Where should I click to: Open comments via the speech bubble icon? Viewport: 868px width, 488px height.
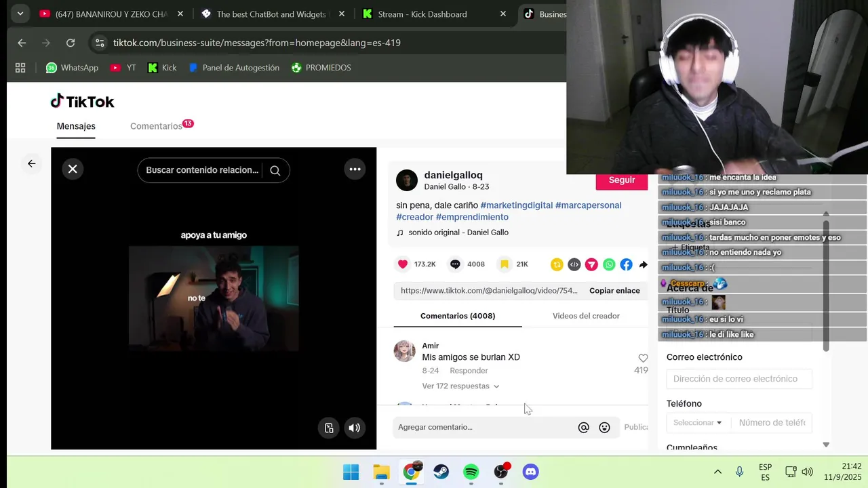point(456,264)
